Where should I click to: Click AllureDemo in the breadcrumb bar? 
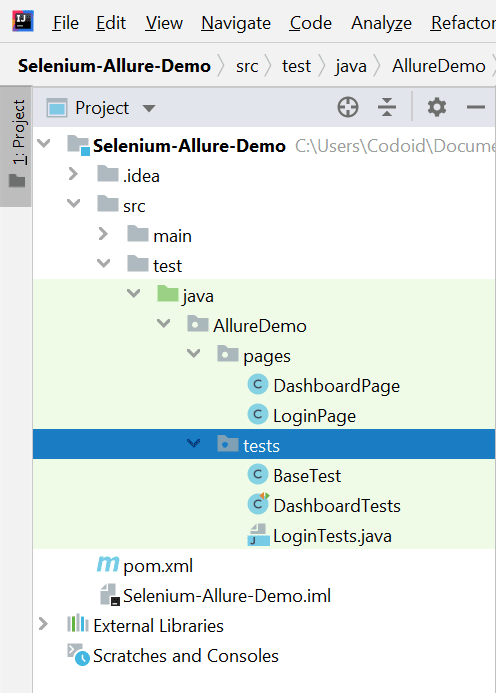pos(439,66)
